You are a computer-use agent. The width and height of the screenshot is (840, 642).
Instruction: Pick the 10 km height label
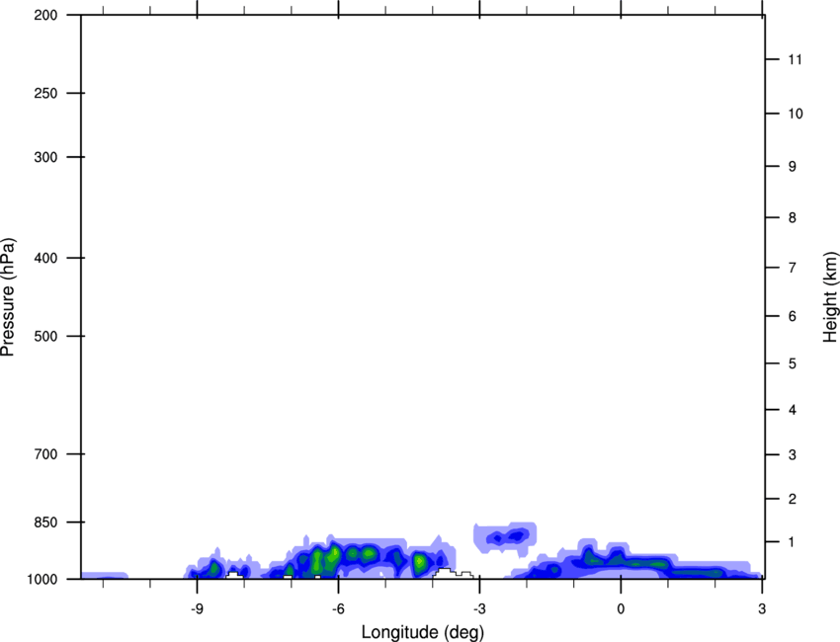796,114
